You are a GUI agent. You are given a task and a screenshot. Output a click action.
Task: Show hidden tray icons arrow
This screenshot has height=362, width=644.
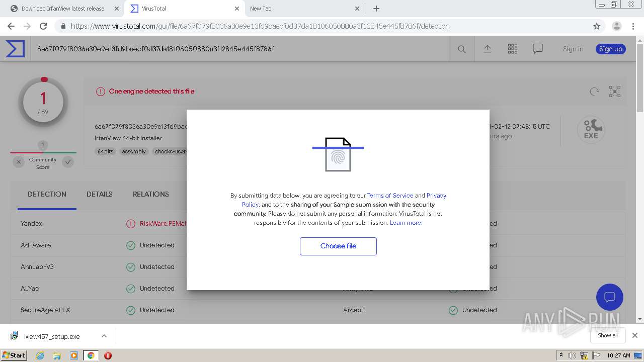click(561, 355)
